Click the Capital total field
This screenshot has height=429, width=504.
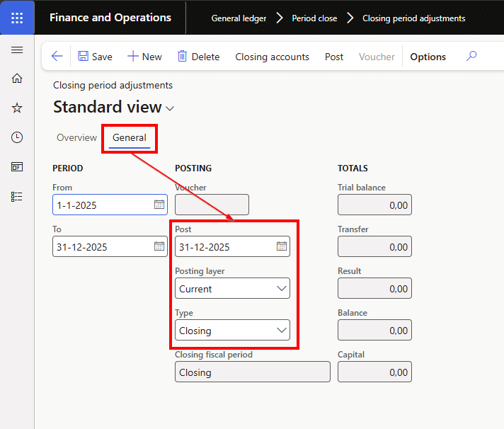(374, 372)
